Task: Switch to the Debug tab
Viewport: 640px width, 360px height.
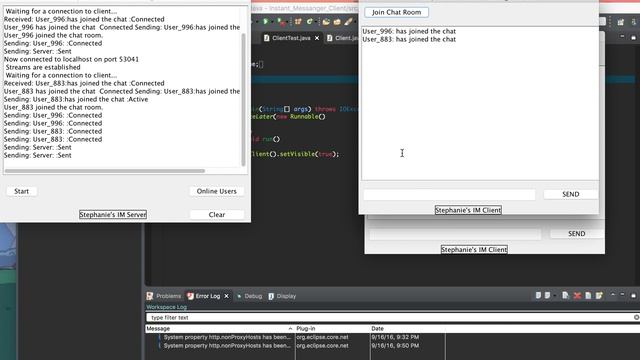Action: tap(249, 296)
